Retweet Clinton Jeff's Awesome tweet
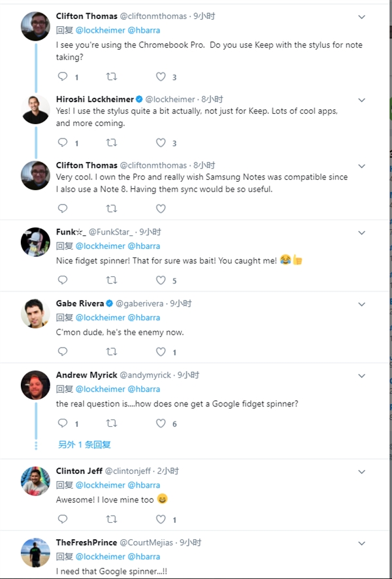392x579 pixels. tap(112, 520)
